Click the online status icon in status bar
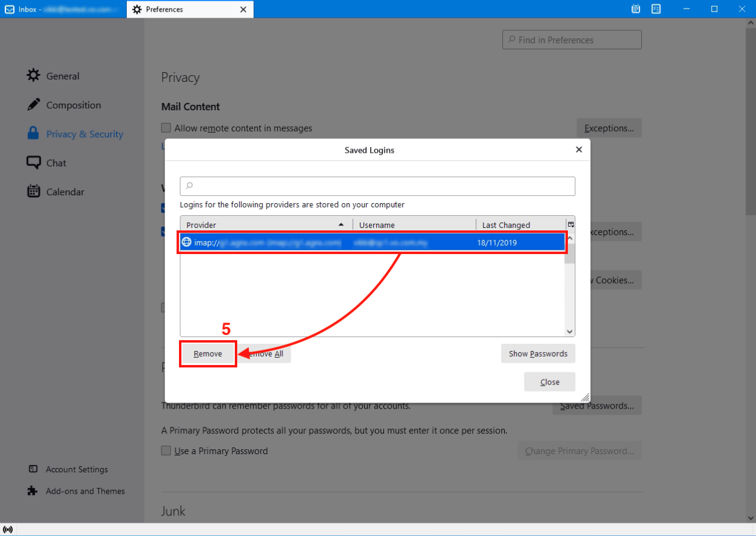This screenshot has width=756, height=536. (8, 529)
